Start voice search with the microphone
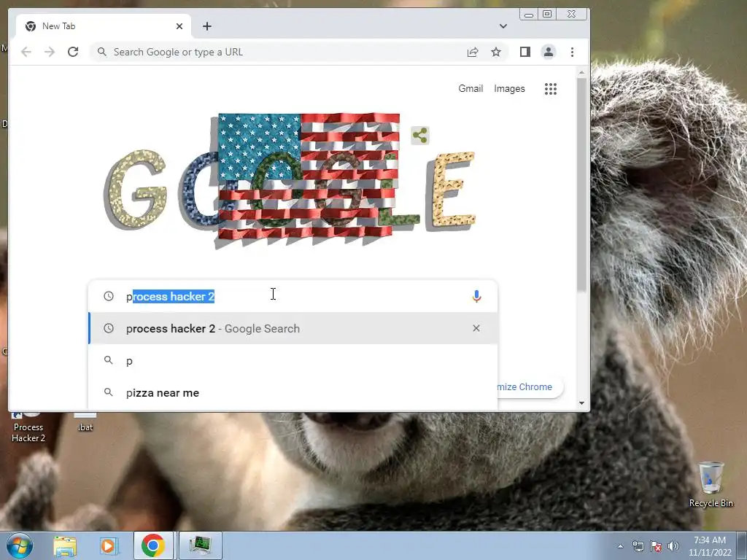 476,296
